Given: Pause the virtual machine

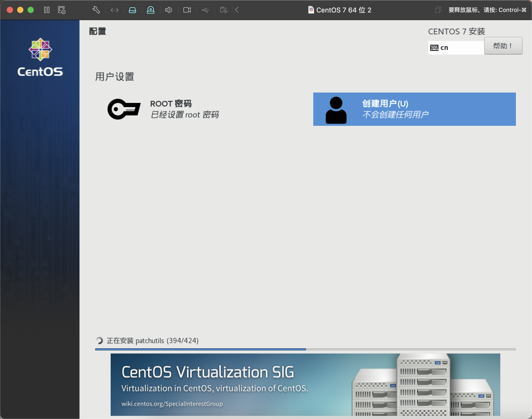Looking at the screenshot, I should [x=47, y=10].
